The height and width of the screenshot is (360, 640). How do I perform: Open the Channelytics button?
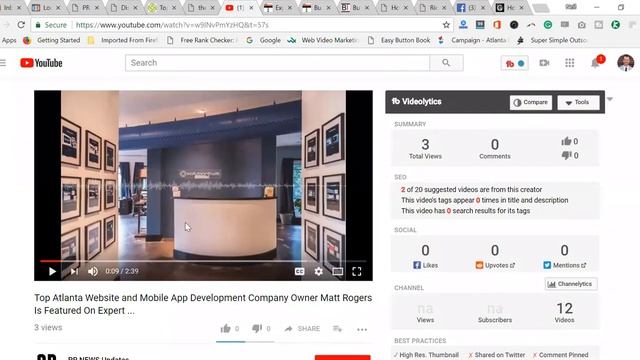click(571, 284)
